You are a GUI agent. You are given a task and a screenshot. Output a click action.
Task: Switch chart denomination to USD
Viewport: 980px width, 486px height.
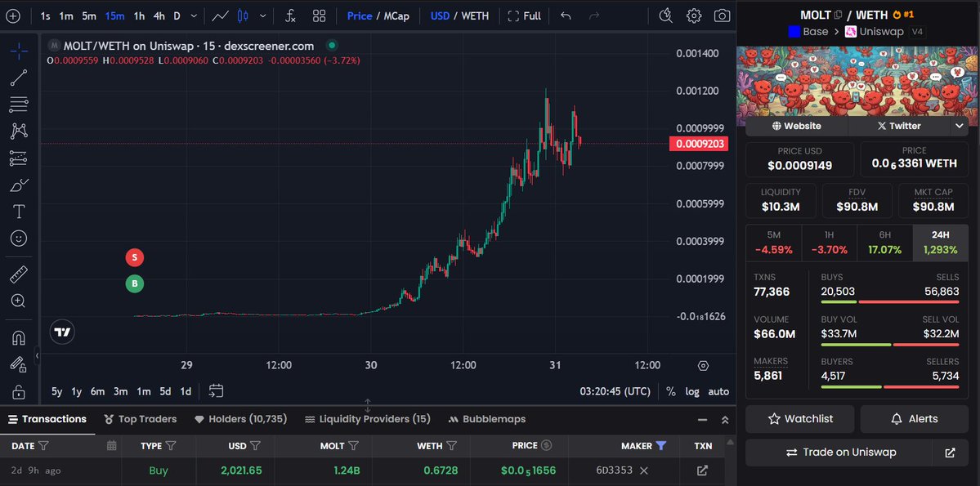440,16
